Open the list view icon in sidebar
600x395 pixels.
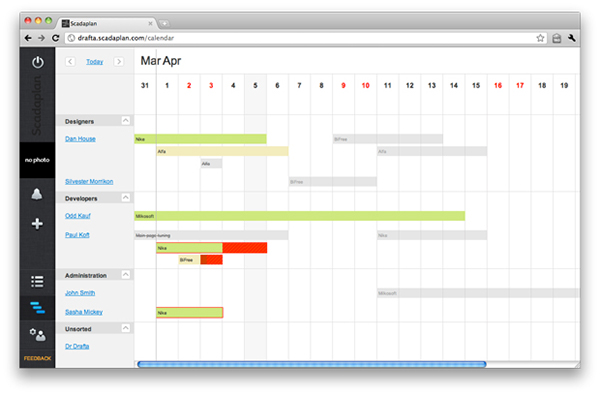coord(37,281)
